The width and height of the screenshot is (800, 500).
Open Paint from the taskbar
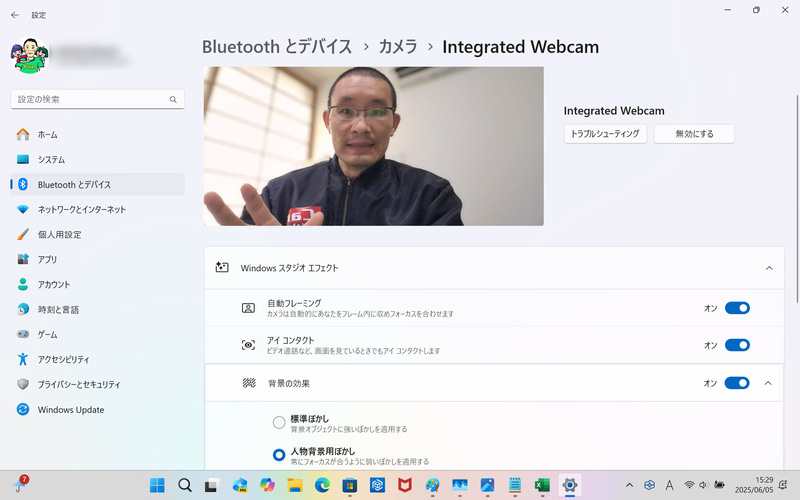click(x=432, y=485)
